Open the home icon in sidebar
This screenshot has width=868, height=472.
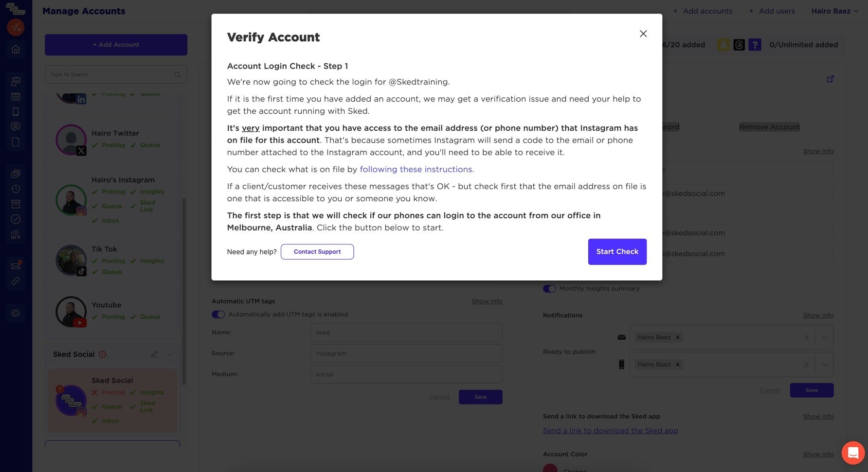(16, 49)
